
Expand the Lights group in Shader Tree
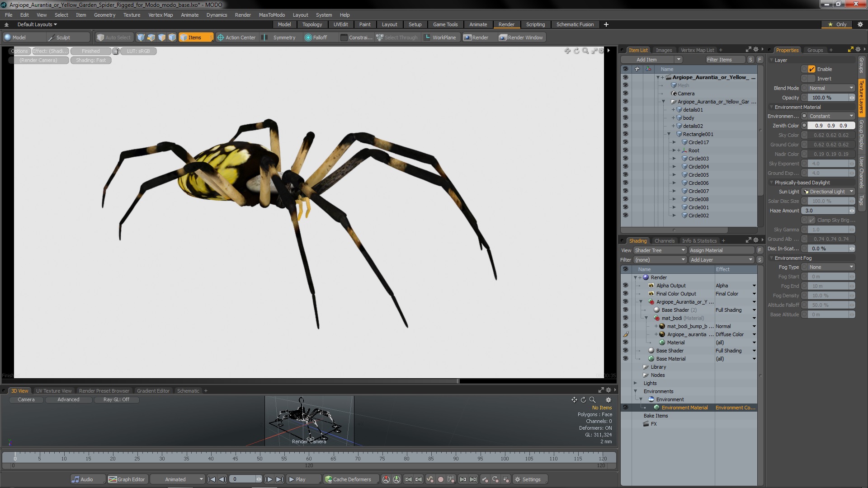635,383
